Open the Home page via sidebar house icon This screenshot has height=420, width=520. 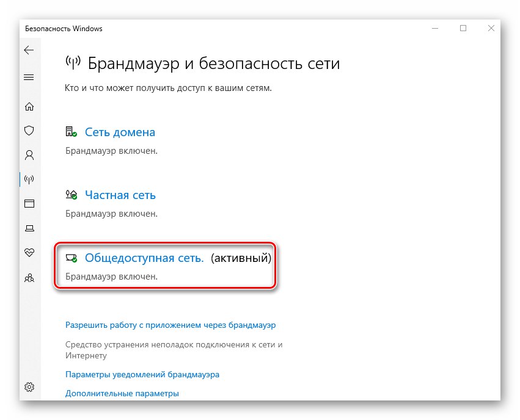(29, 106)
